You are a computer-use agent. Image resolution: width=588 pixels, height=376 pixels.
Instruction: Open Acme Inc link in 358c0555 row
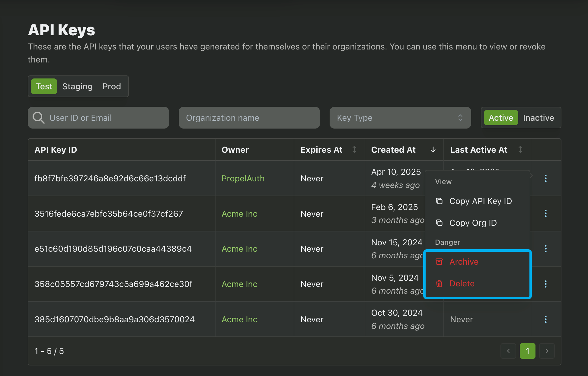click(239, 284)
